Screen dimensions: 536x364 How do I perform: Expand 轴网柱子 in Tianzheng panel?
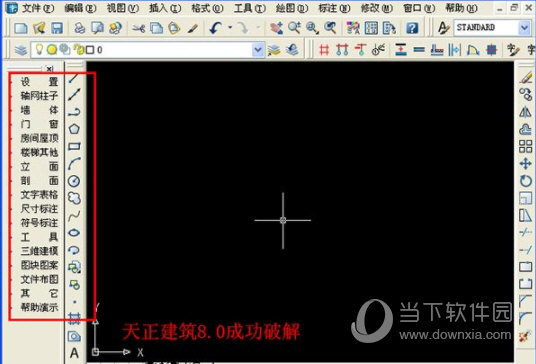(x=39, y=96)
